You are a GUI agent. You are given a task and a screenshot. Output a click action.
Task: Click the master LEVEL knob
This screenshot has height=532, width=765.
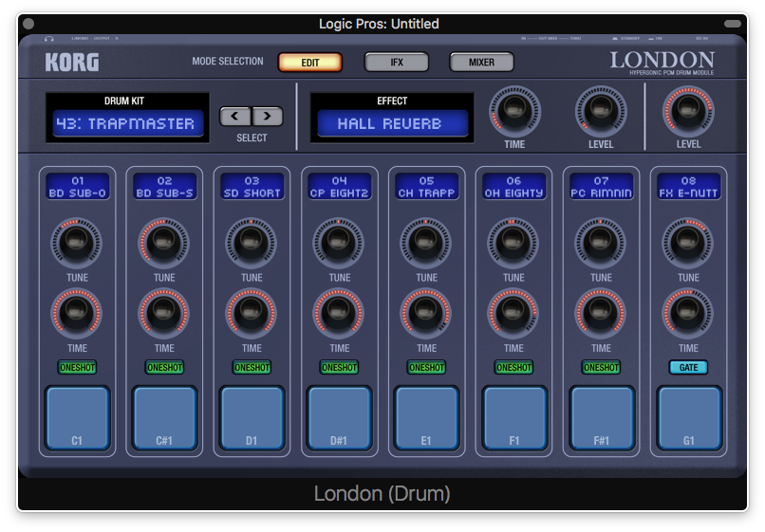tap(688, 112)
